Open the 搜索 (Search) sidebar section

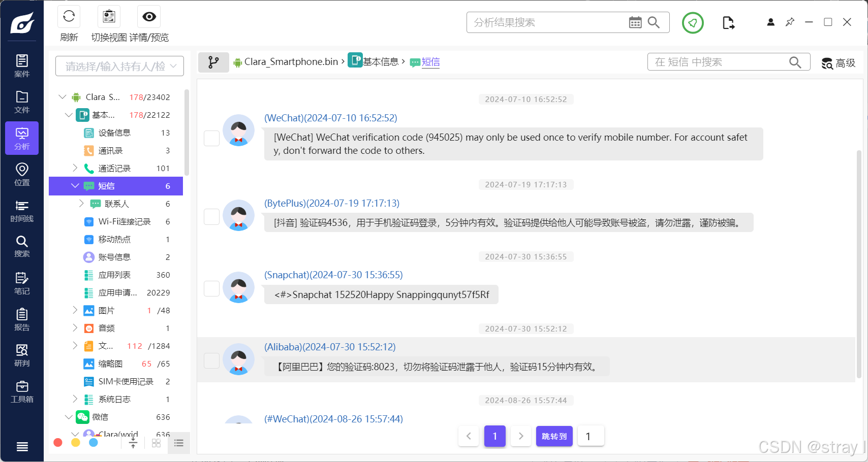(x=22, y=246)
